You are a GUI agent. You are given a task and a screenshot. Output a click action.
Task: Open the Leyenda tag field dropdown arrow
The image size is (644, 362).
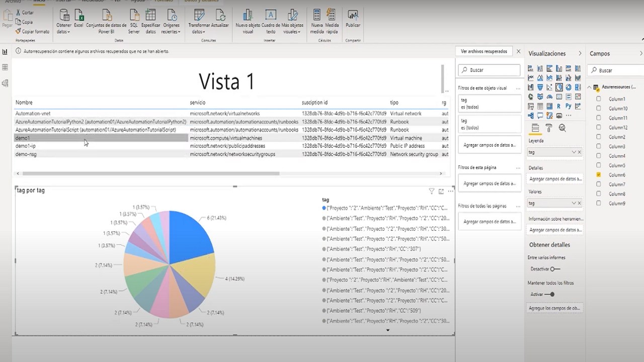pyautogui.click(x=574, y=152)
